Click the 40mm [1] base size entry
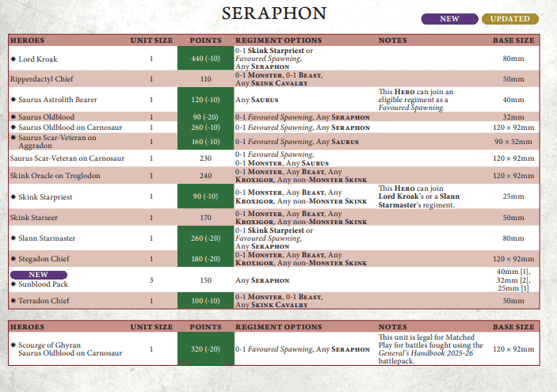 coord(513,272)
